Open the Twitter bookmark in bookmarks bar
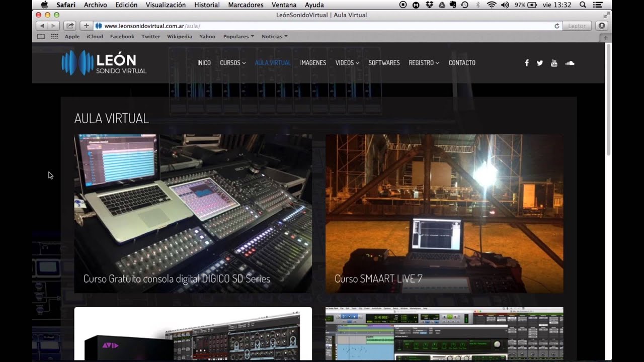The height and width of the screenshot is (362, 644). (x=150, y=36)
